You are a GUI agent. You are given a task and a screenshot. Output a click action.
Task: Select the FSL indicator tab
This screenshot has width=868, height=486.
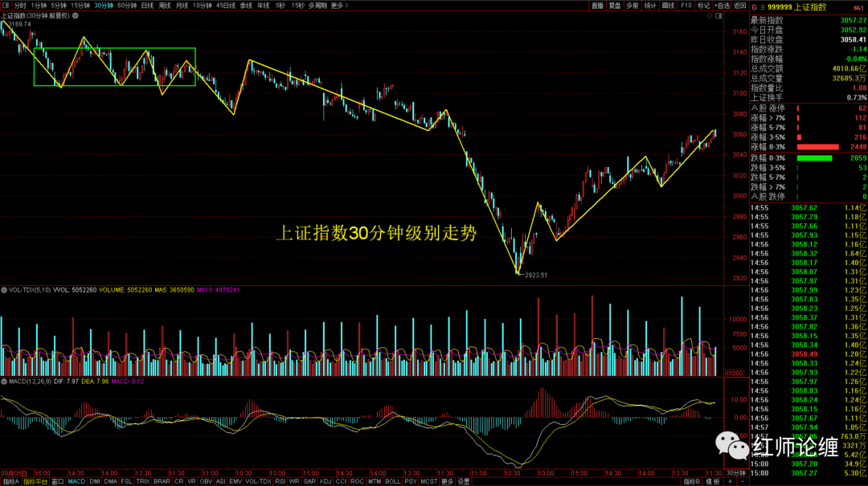point(127,481)
